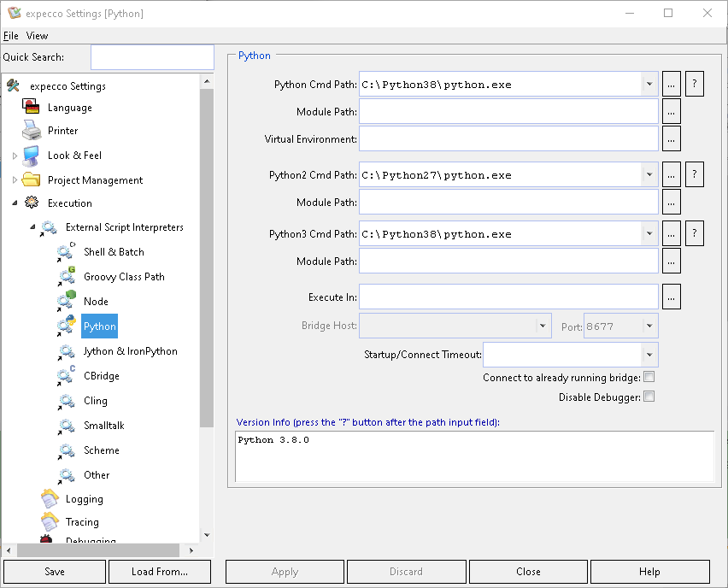Open the Startup/Connect Timeout dropdown
This screenshot has height=588, width=728.
tap(649, 355)
